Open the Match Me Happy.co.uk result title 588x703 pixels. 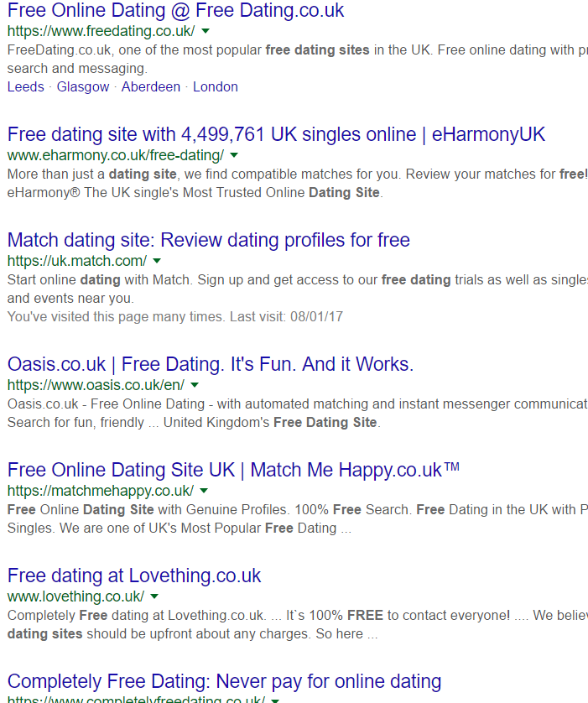(x=233, y=470)
